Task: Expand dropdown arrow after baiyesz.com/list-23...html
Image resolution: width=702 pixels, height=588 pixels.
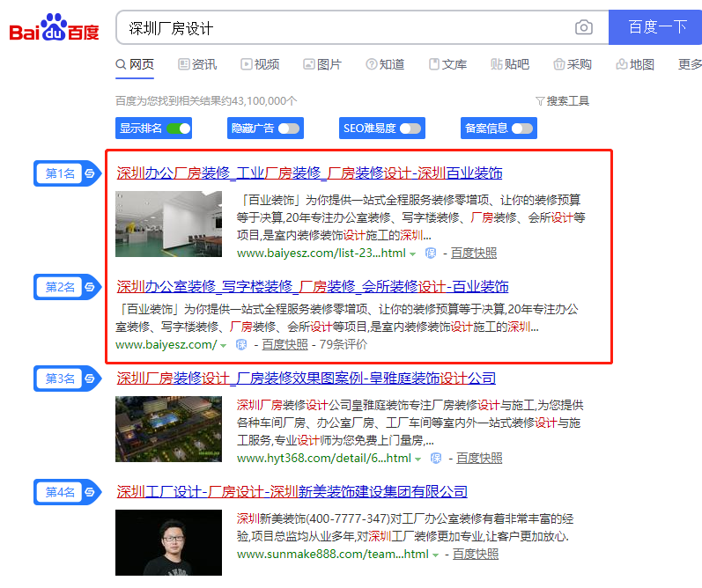Action: [413, 254]
